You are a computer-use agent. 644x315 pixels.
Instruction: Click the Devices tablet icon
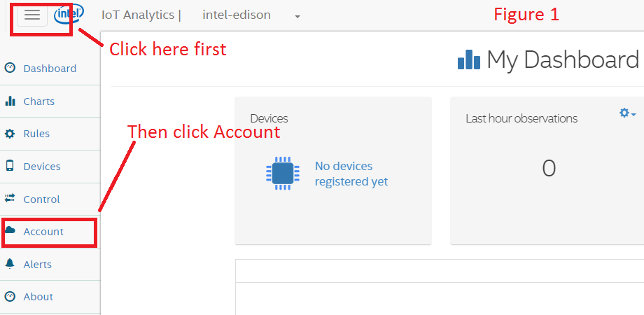10,166
